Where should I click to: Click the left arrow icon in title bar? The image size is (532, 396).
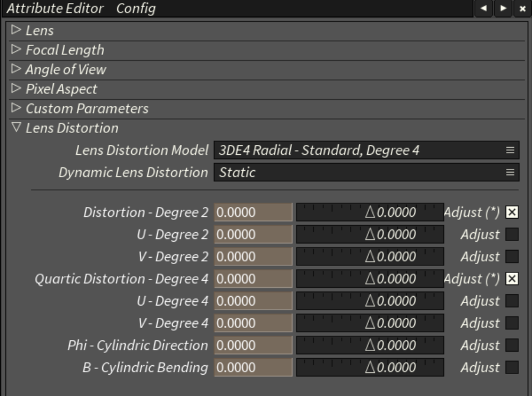(x=484, y=8)
